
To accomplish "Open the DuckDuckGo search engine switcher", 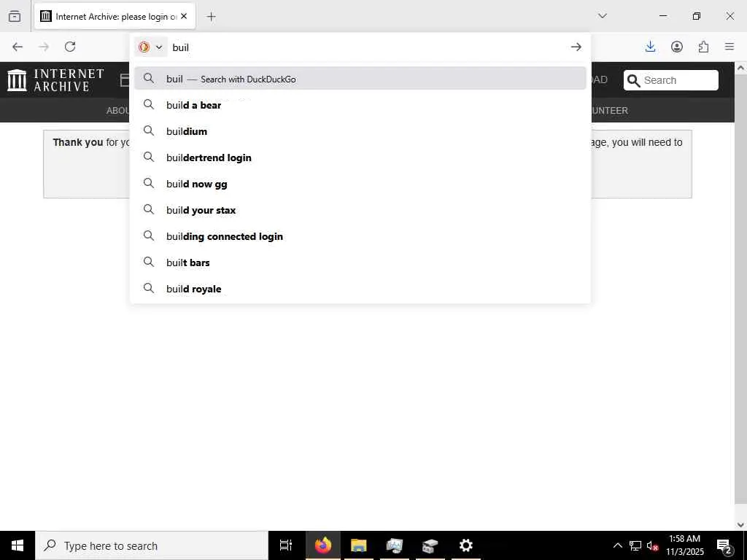I will (150, 47).
